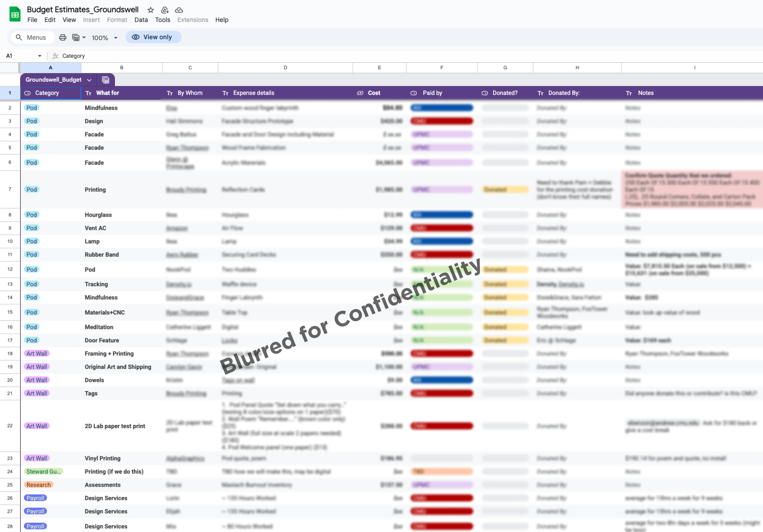The height and width of the screenshot is (532, 763).
Task: Click the Google Sheets home icon
Action: (x=15, y=15)
